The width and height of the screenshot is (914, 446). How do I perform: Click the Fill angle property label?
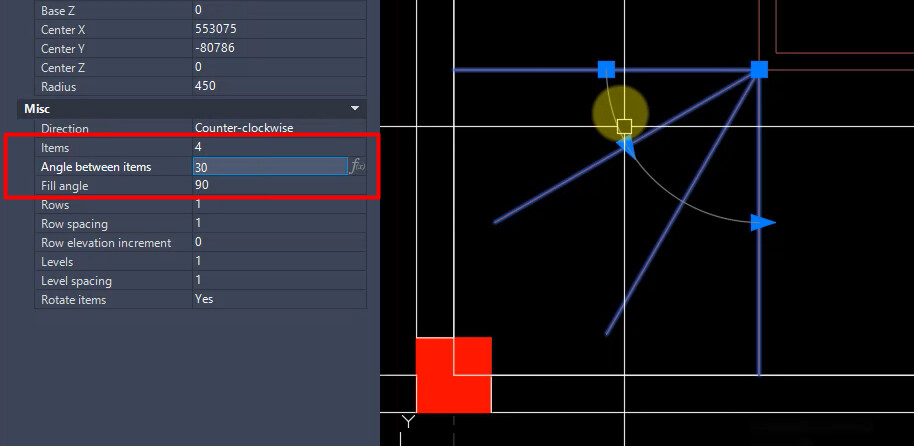click(64, 187)
